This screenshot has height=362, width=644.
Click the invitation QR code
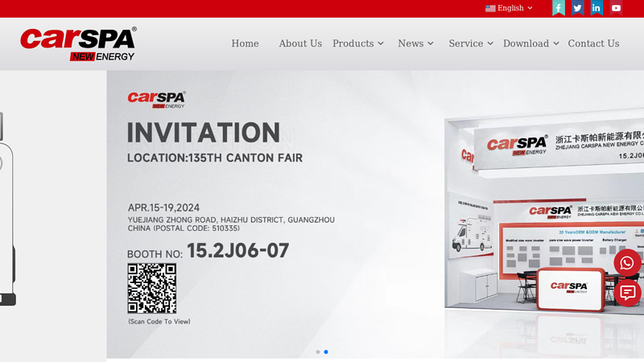tap(152, 289)
